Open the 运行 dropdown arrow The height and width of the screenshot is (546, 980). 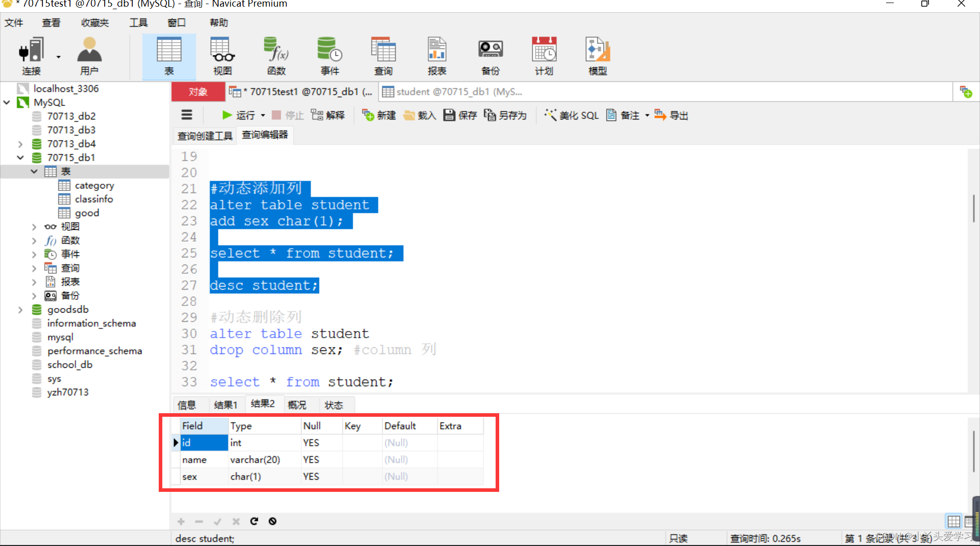pos(263,115)
